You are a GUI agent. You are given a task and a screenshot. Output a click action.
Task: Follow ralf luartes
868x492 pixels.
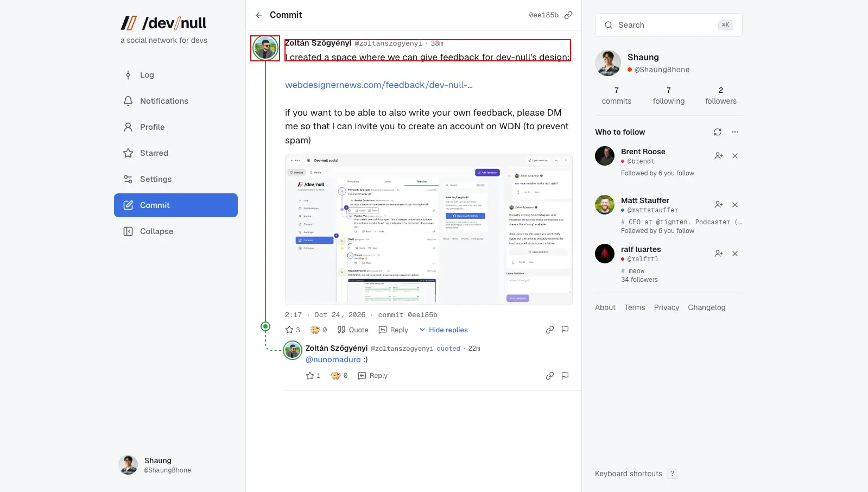(719, 254)
